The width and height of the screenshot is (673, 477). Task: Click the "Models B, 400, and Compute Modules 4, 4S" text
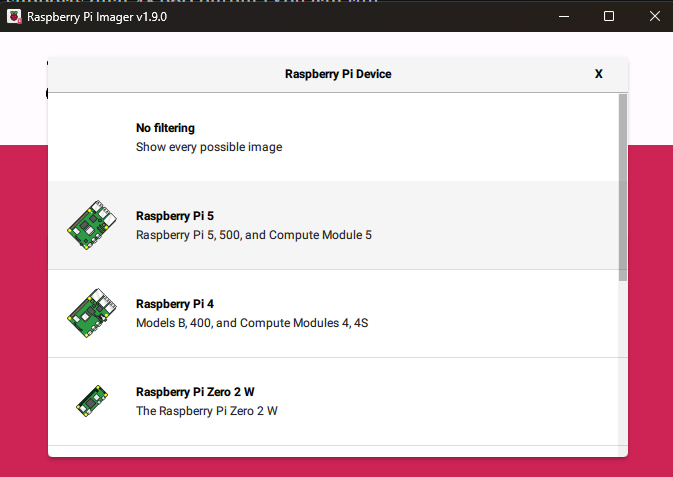tap(252, 323)
